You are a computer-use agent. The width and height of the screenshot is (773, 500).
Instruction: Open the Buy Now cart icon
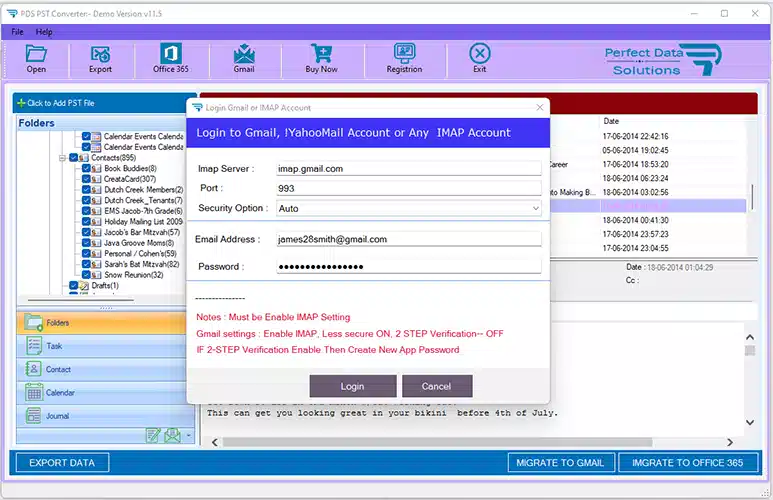(x=321, y=53)
